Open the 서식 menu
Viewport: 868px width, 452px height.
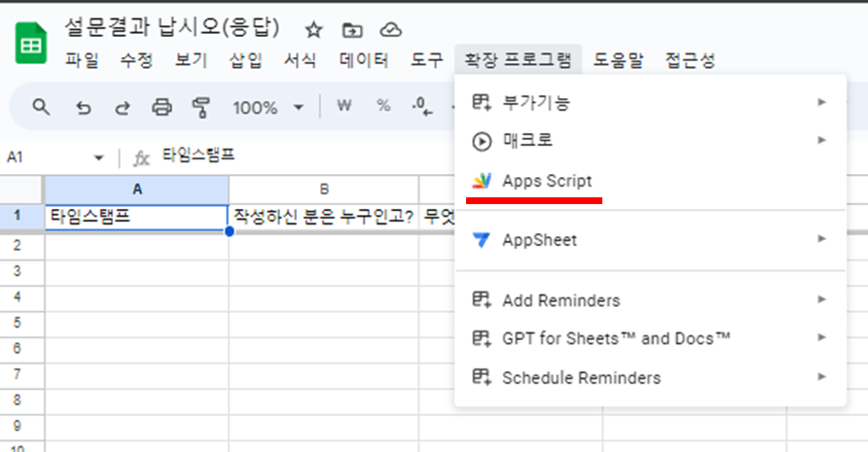(300, 59)
